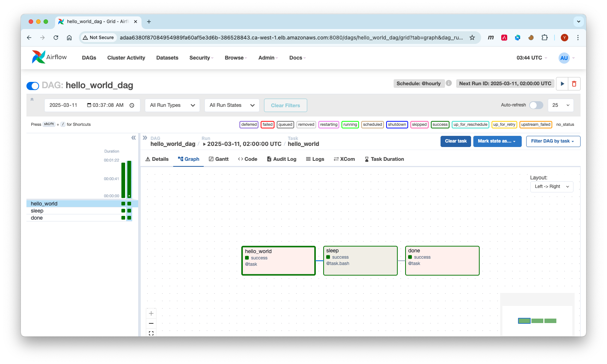Click the schedule info icon
This screenshot has width=607, height=364.
coord(449,83)
